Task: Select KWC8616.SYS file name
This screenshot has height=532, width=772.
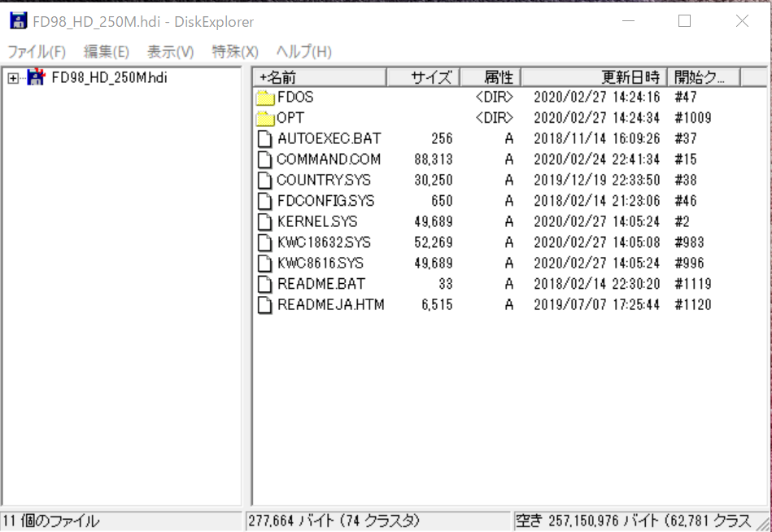Action: (x=321, y=264)
